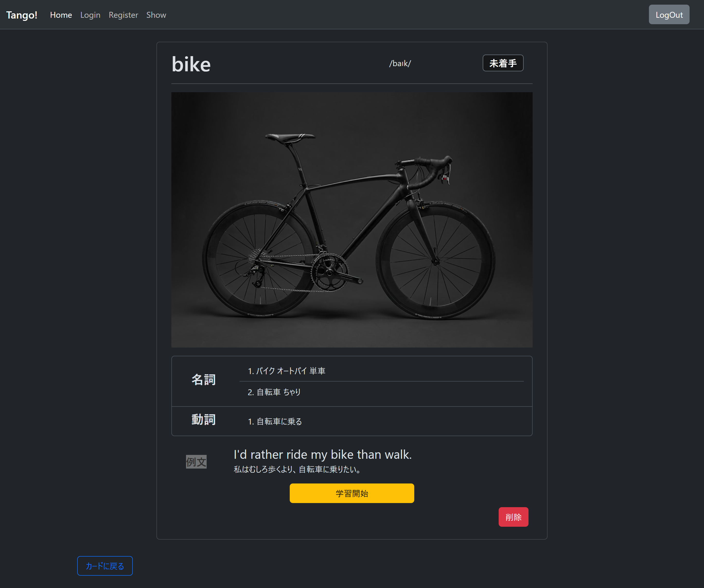
Task: Click the verb meaning 自転車に乗る
Action: coord(275,421)
